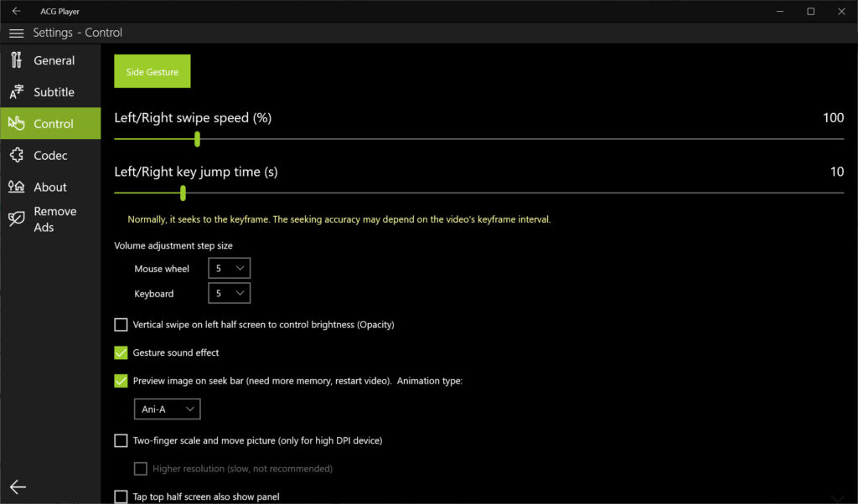Open General settings section
This screenshot has width=858, height=504.
54,60
